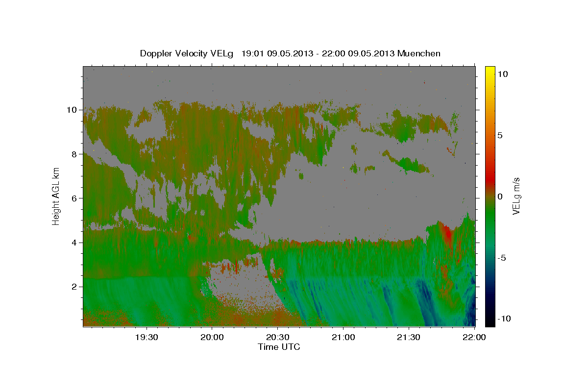The height and width of the screenshot is (392, 588).
Task: Click the colorbar label '5'
Action: [x=500, y=135]
